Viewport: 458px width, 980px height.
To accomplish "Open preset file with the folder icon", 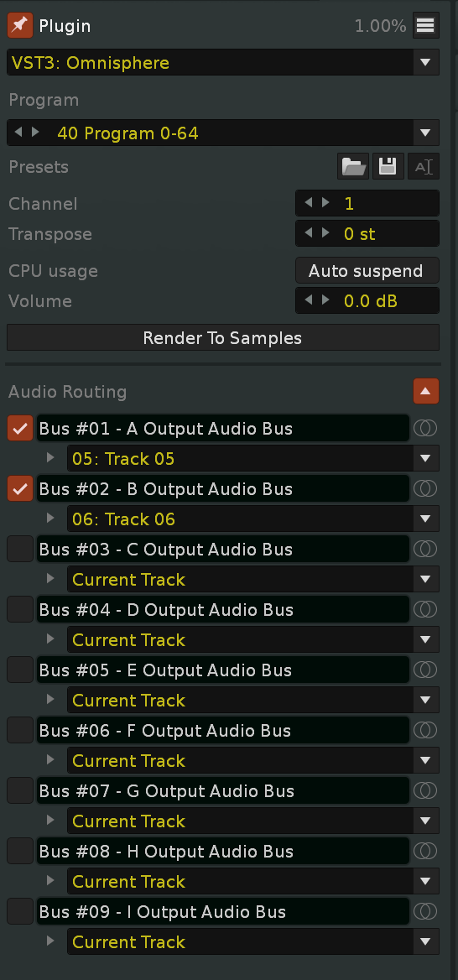I will (353, 167).
